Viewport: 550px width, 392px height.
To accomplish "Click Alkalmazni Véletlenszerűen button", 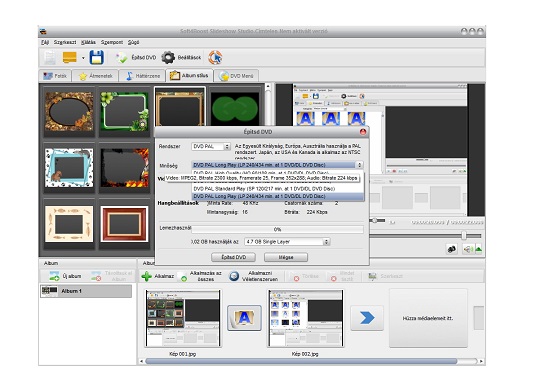I will [x=253, y=276].
